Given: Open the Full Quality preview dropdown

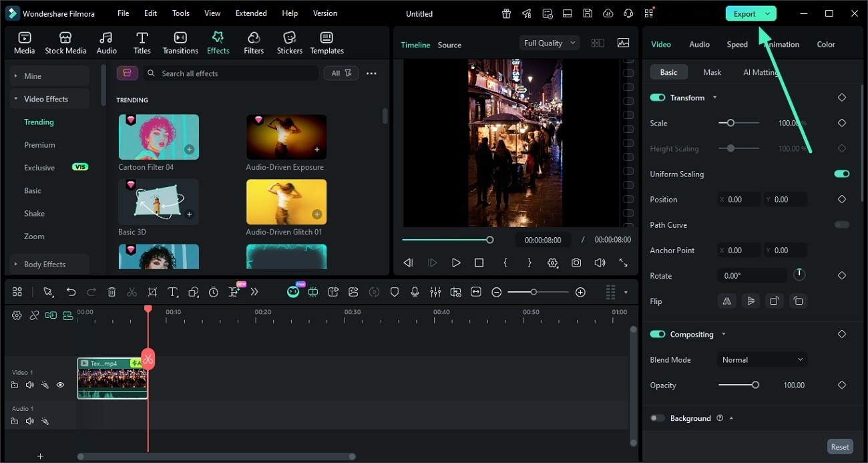Looking at the screenshot, I should [549, 43].
